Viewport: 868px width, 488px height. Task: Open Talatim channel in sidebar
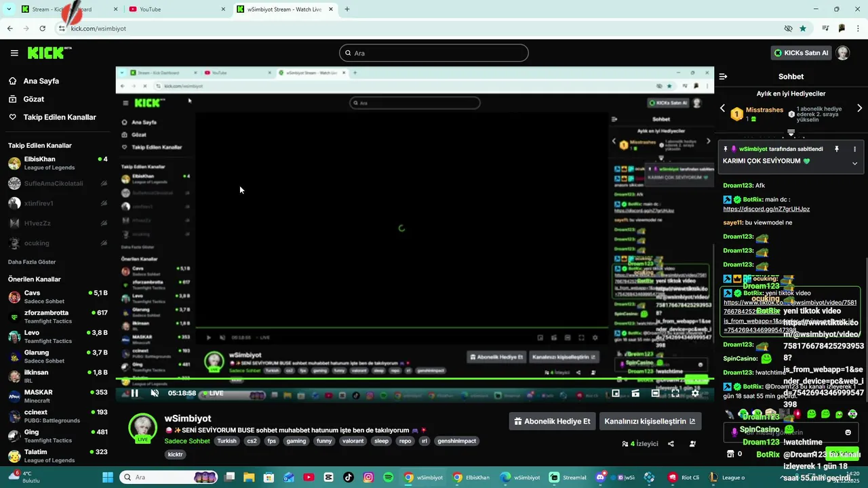pyautogui.click(x=57, y=455)
